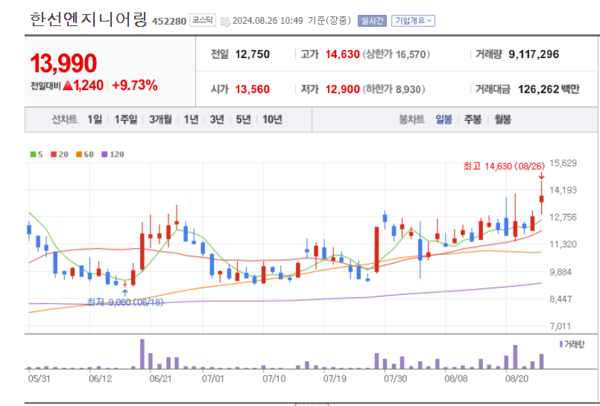The image size is (600, 406).
Task: Click the purple 120-day moving average swatch
Action: tap(104, 155)
